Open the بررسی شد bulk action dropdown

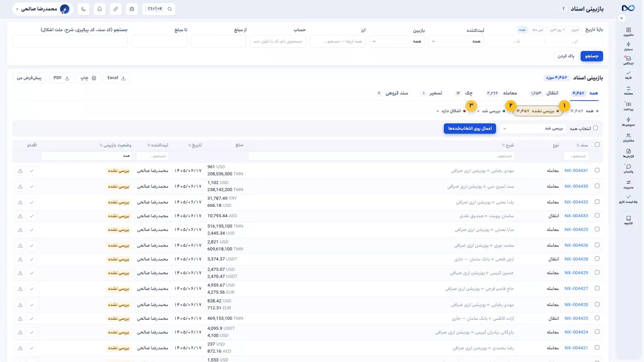click(533, 128)
